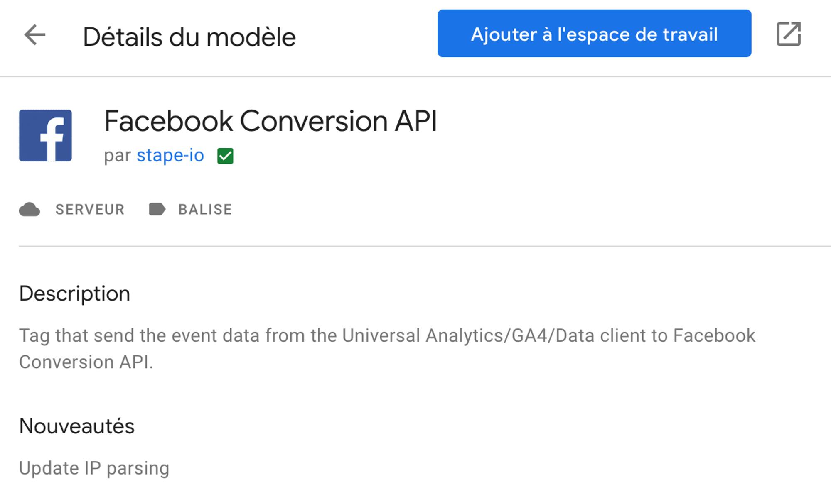
Task: Open the stape-io author link
Action: click(x=170, y=156)
